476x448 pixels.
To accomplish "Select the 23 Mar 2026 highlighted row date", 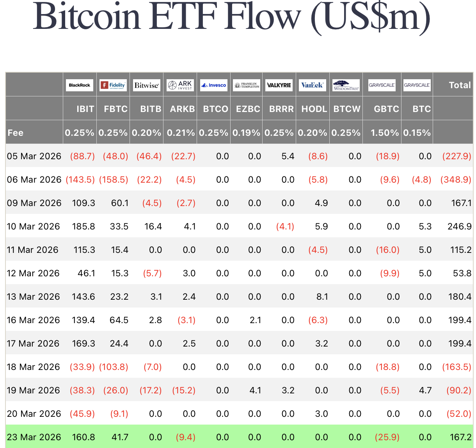I will coord(34,437).
